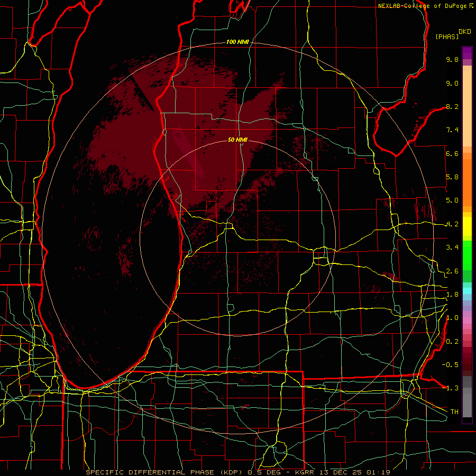Click the 9.0 value on the scale
This screenshot has width=476, height=476.
[x=452, y=83]
